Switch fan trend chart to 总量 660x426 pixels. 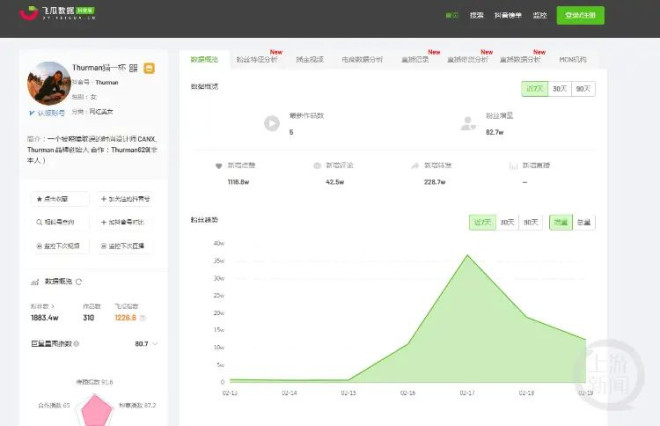[583, 222]
